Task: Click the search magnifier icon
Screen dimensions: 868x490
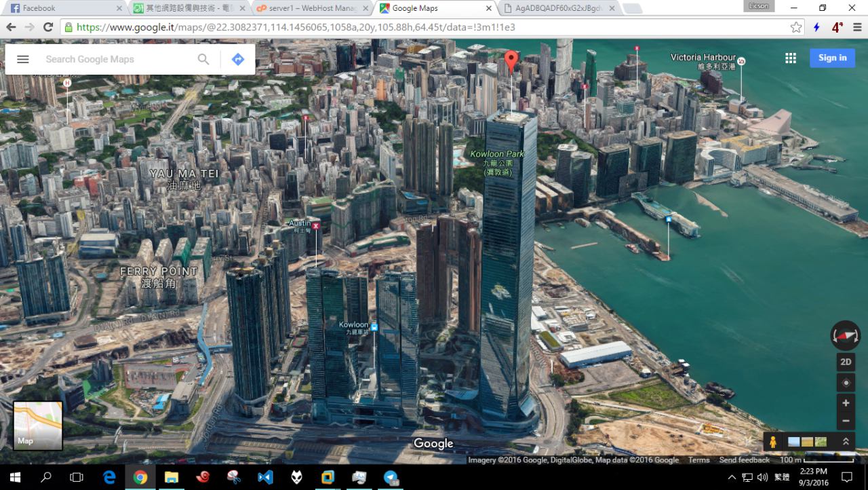Action: (x=203, y=59)
